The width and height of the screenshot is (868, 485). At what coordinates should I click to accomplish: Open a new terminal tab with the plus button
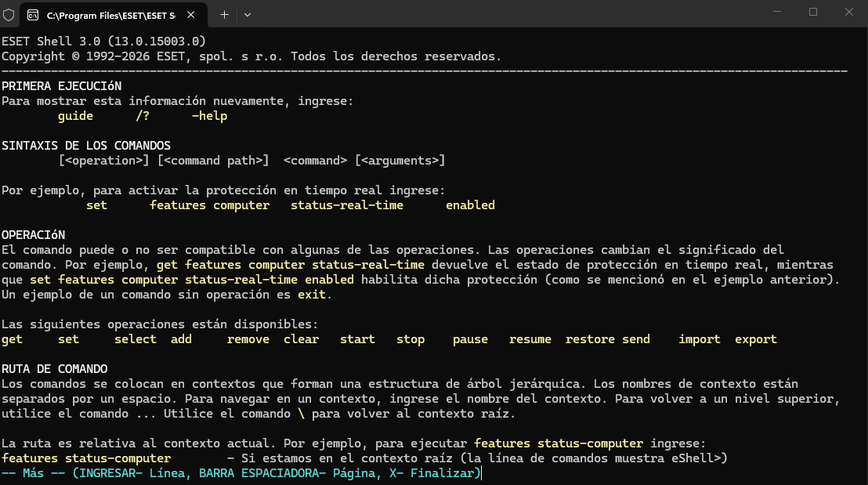tap(224, 15)
